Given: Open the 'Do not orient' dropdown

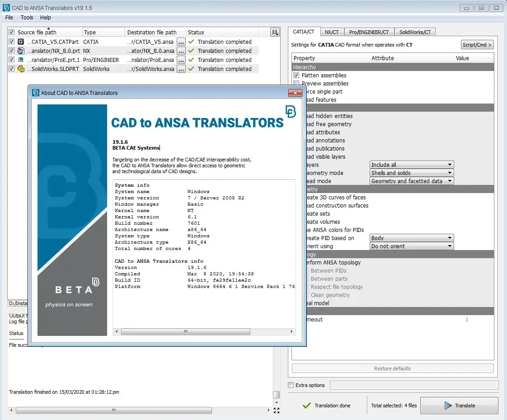Looking at the screenshot, I should 412,246.
